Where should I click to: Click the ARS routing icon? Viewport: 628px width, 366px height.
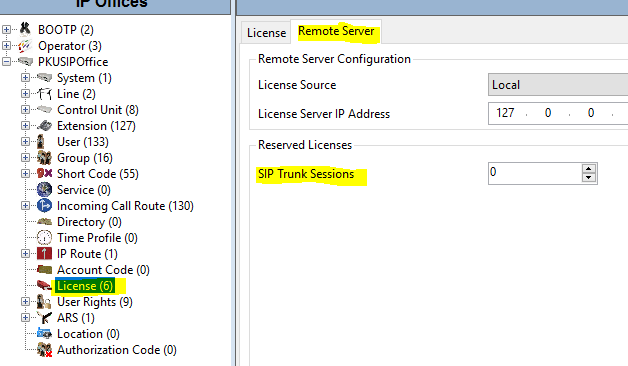coord(44,318)
